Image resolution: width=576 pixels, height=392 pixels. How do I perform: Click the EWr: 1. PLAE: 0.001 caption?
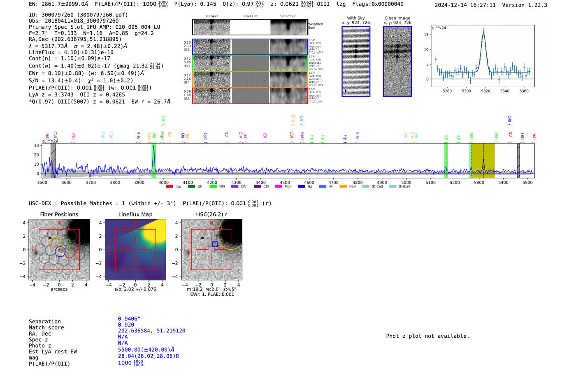pyautogui.click(x=212, y=294)
